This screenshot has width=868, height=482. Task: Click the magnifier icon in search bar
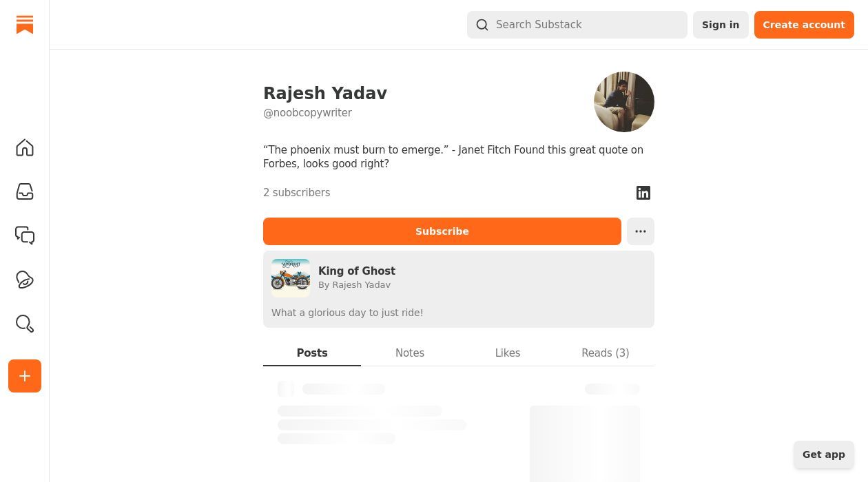482,25
